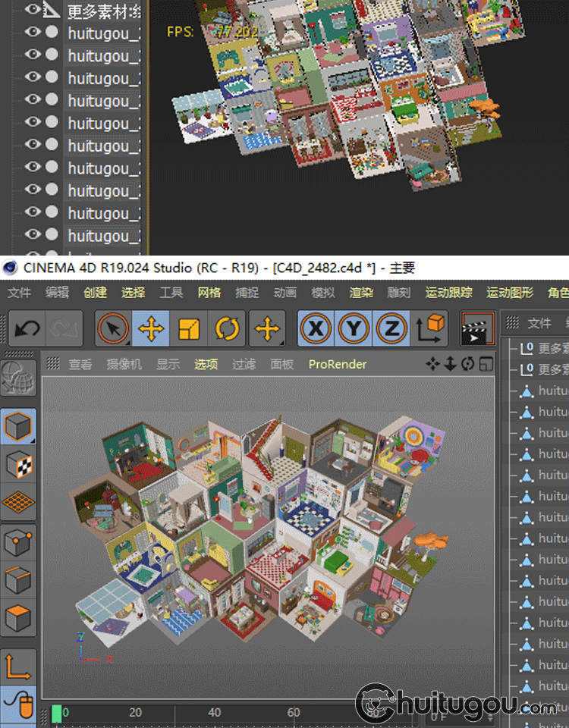The height and width of the screenshot is (728, 569).
Task: Open the 运动图形 menu
Action: [x=510, y=292]
